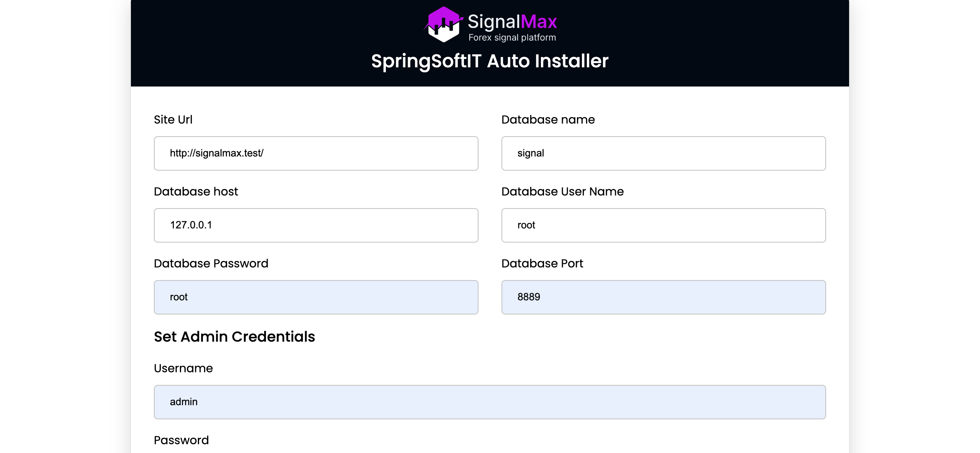Image resolution: width=980 pixels, height=453 pixels.
Task: Click the Site Url label
Action: click(x=173, y=120)
